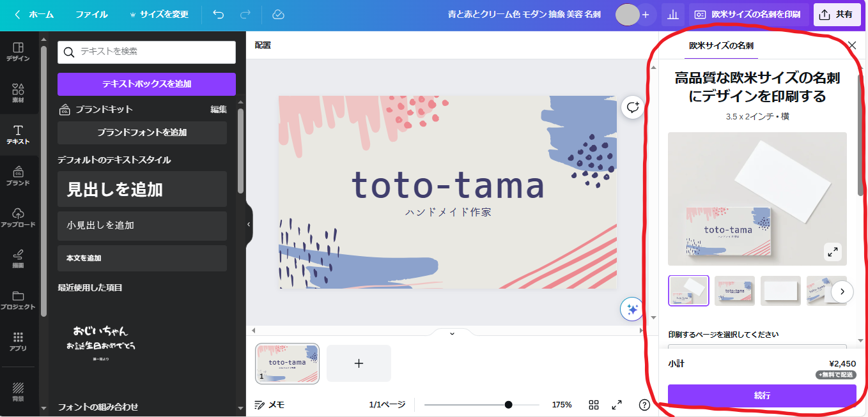Expand the preview image to fullscreen
Screen dimensions: 868x417
pyautogui.click(x=833, y=252)
